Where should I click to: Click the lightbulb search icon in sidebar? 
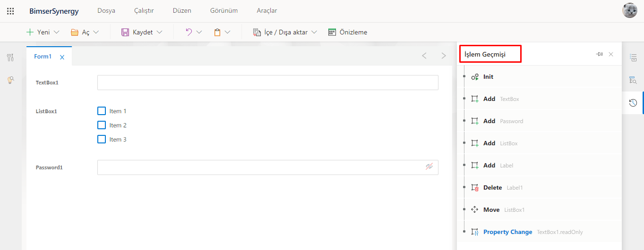[10, 80]
